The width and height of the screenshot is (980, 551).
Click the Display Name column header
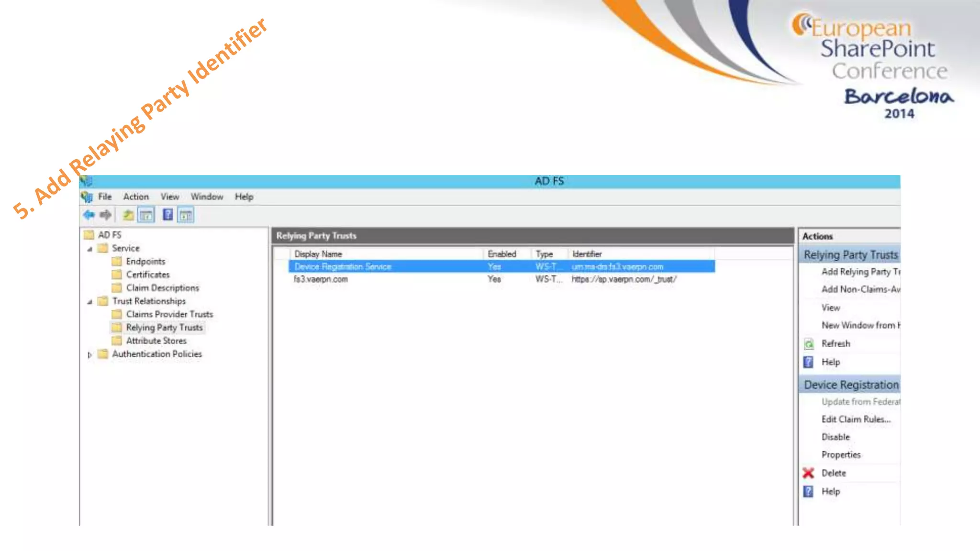(318, 254)
